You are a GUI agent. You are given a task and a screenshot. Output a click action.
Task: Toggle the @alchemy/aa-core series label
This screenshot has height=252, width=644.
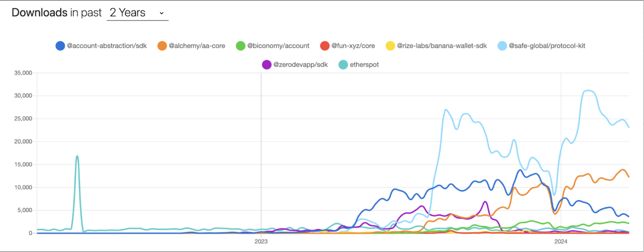pos(197,46)
